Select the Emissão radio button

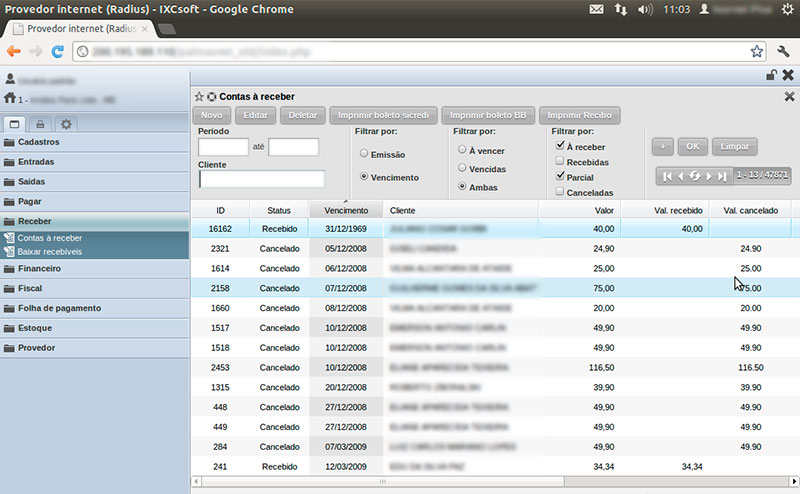[x=364, y=153]
